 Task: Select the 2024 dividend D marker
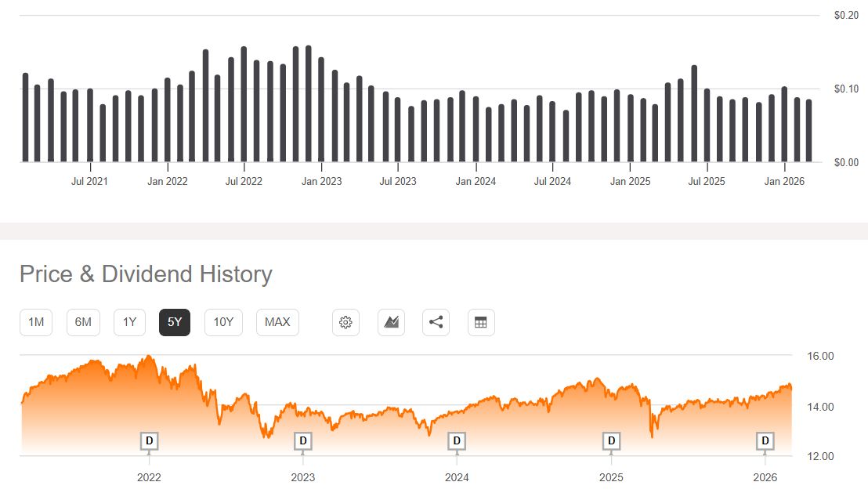(457, 441)
